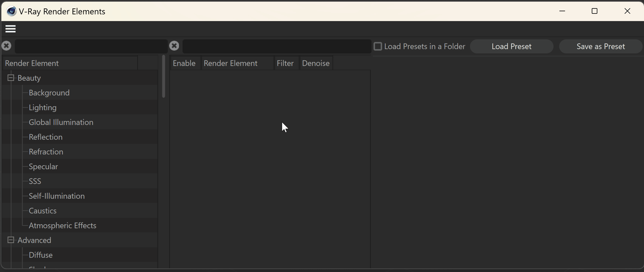The height and width of the screenshot is (272, 644).
Task: Click the Advanced group label
Action: pyautogui.click(x=34, y=240)
